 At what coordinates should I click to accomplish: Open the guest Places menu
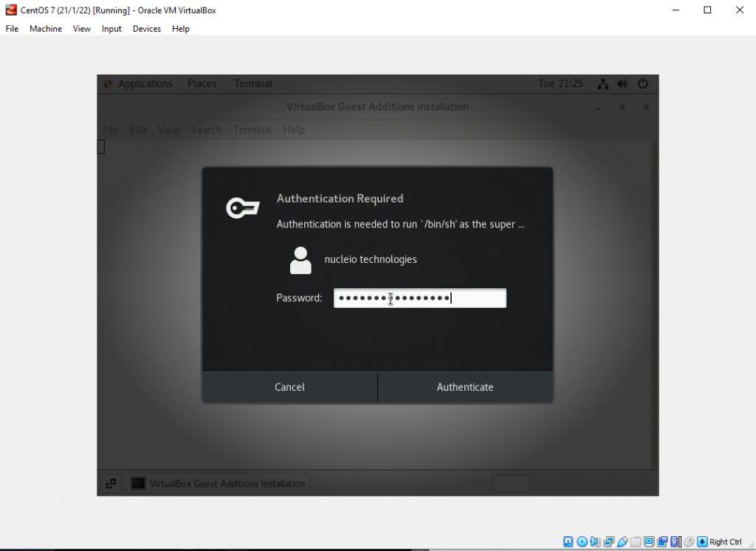pyautogui.click(x=202, y=84)
